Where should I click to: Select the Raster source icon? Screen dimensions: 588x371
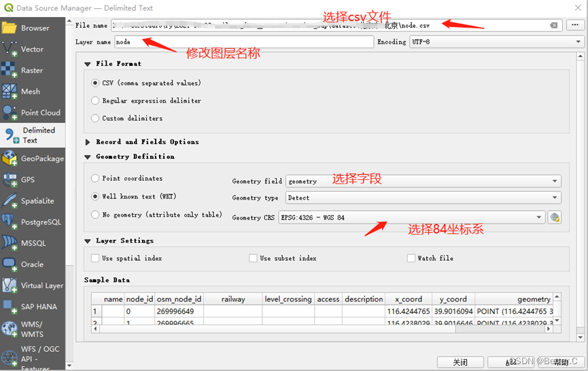click(x=9, y=70)
